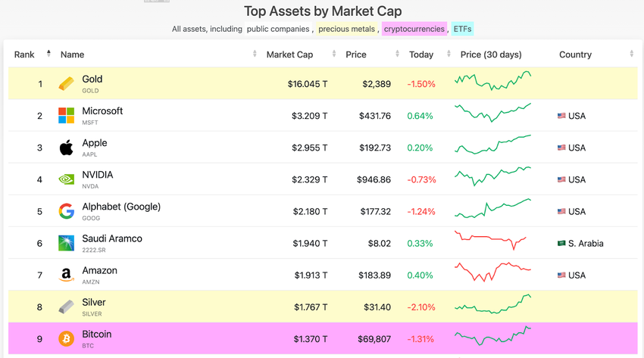Image resolution: width=644 pixels, height=358 pixels.
Task: Click the Amazon logo icon
Action: pyautogui.click(x=67, y=275)
